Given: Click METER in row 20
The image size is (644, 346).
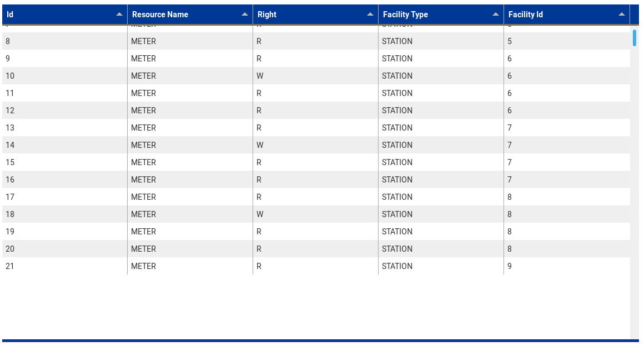Looking at the screenshot, I should pos(143,248).
